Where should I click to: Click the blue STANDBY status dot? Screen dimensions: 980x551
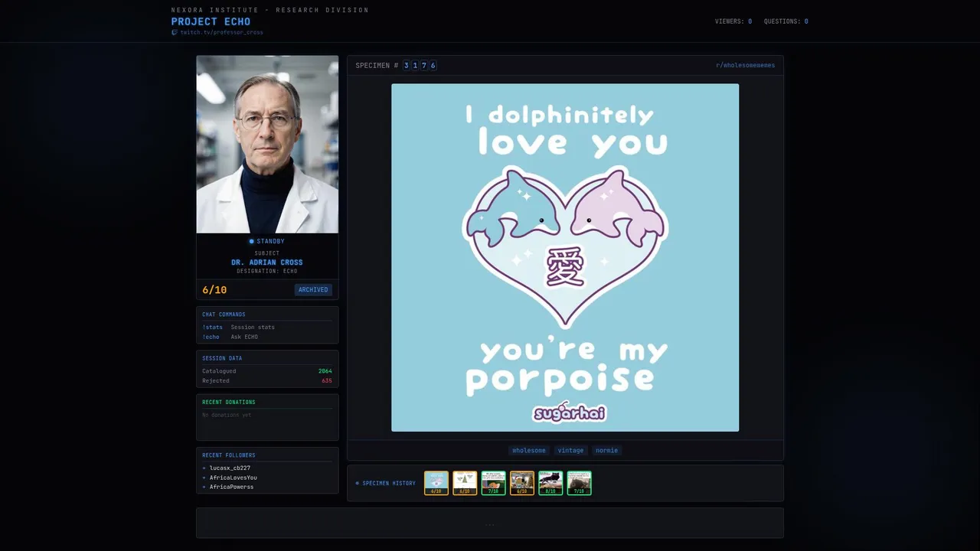(251, 242)
